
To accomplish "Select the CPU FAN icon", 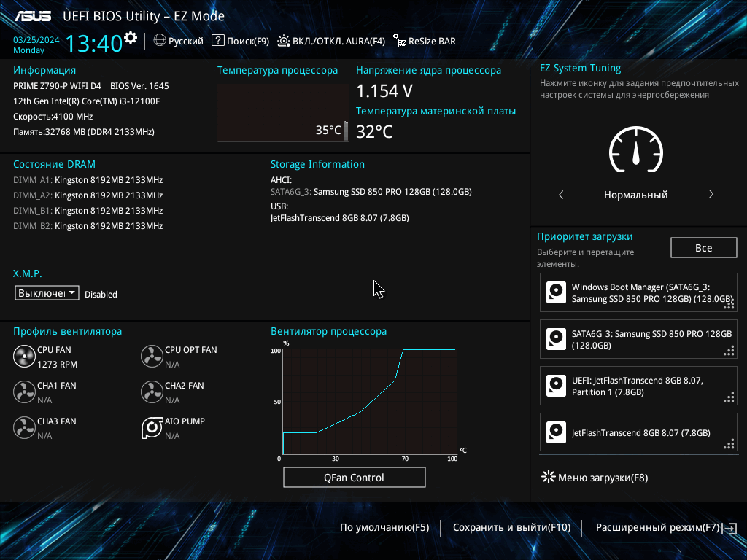I will 24,356.
